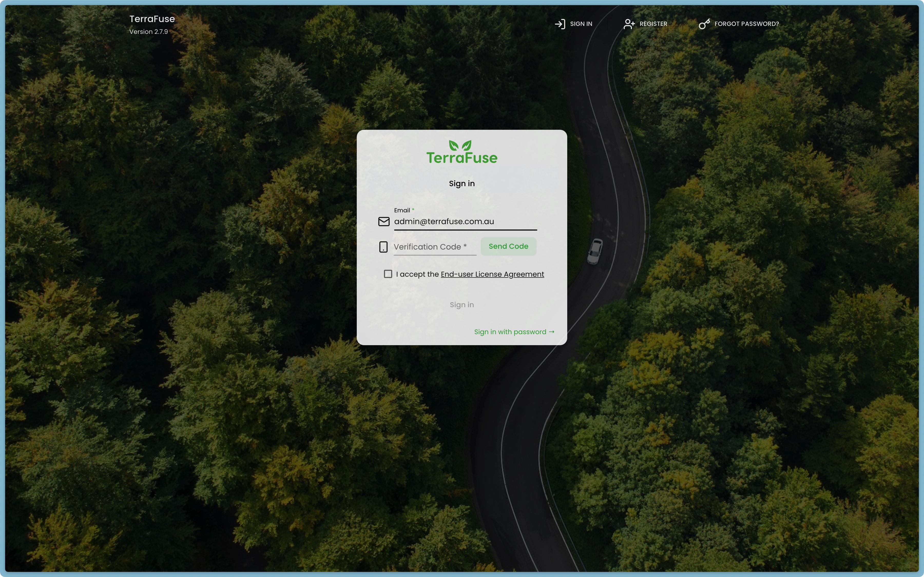Screen dimensions: 924x577
Task: Click the TerraFuse leaf logo in card
Action: pos(462,152)
